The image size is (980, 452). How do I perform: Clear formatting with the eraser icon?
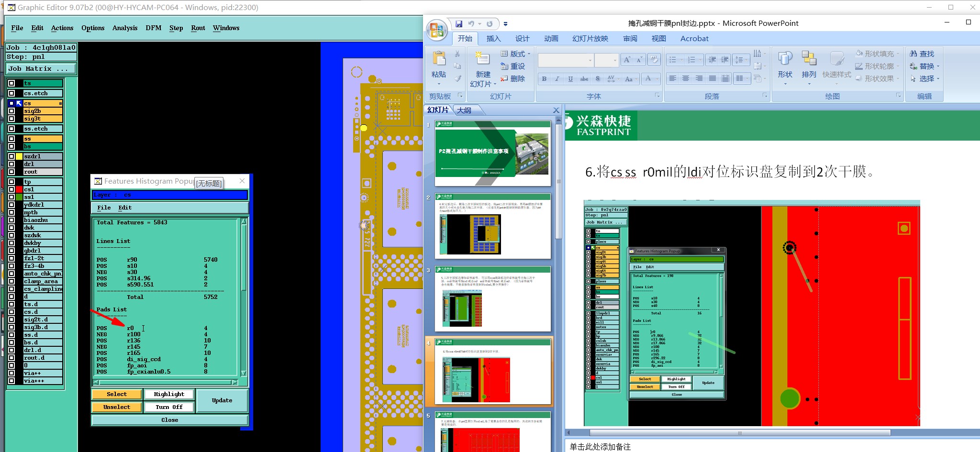pos(654,60)
